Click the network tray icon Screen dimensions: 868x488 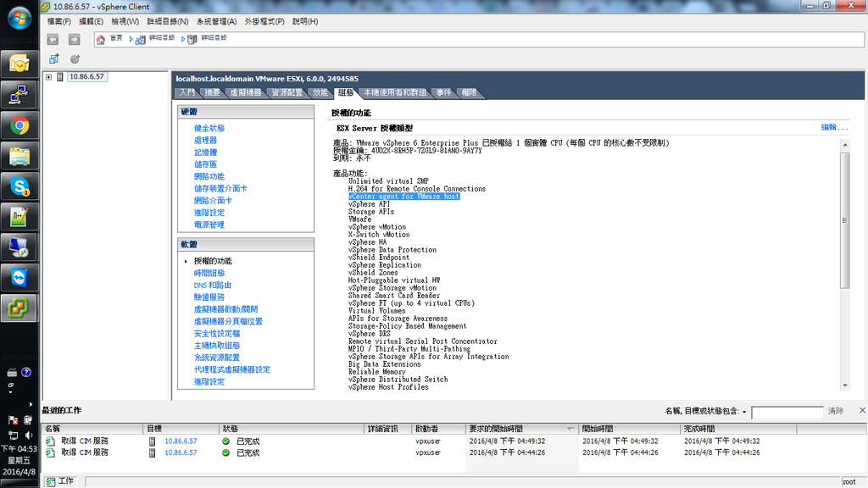click(14, 435)
